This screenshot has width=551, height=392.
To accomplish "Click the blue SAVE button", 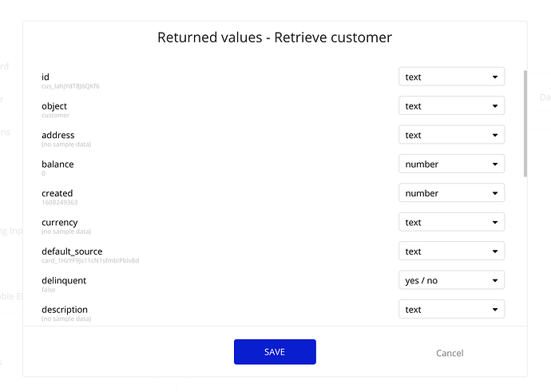I will [275, 352].
